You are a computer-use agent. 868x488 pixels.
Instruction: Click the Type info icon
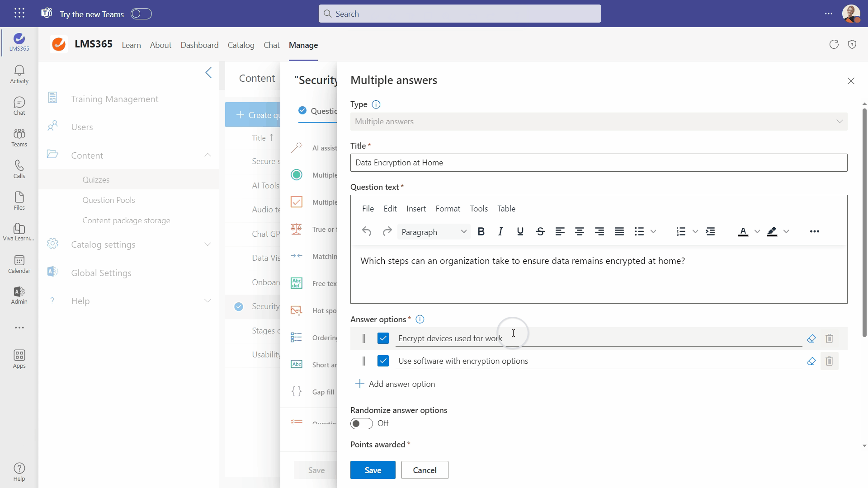tap(376, 104)
